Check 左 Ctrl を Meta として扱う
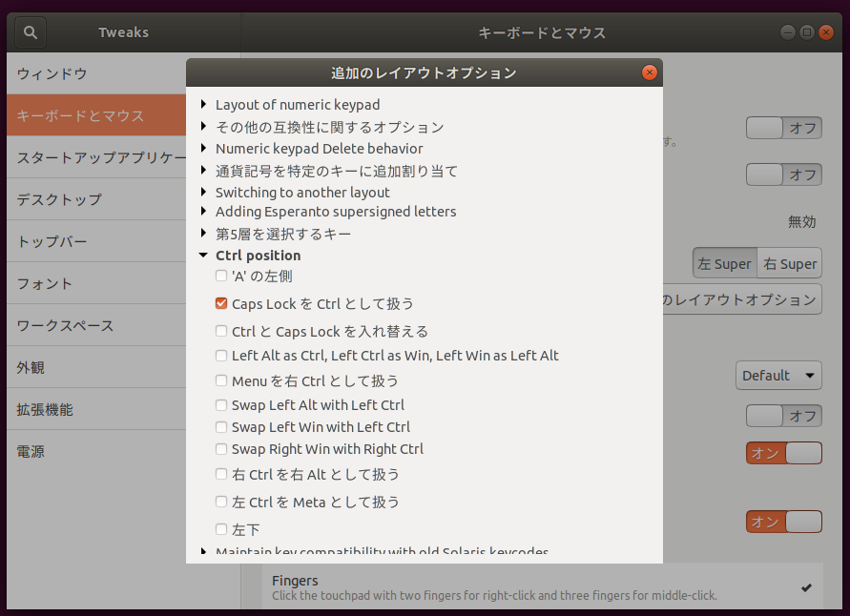Image resolution: width=850 pixels, height=616 pixels. (221, 502)
